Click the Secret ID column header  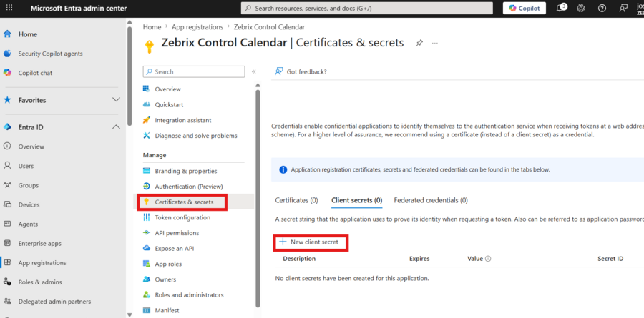point(610,259)
